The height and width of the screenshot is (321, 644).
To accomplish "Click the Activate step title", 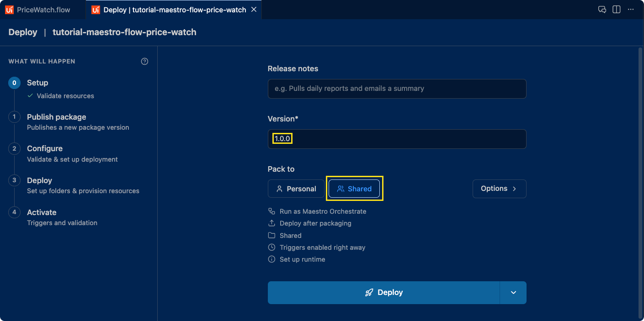I will click(42, 212).
